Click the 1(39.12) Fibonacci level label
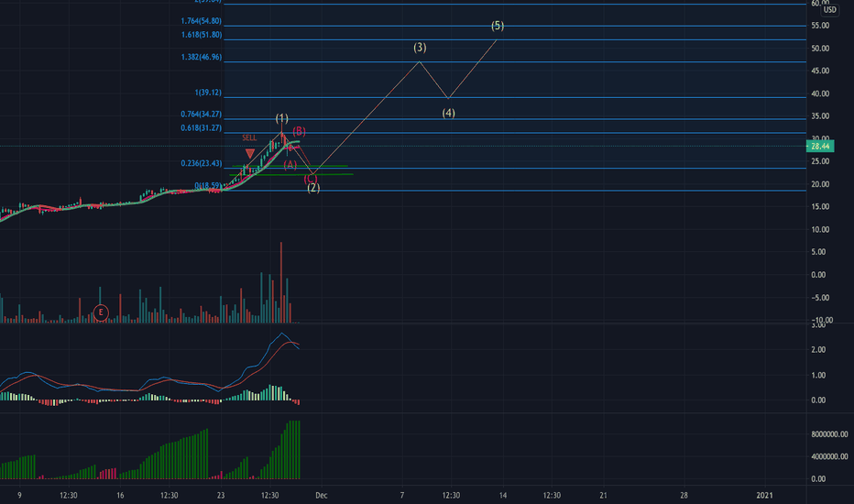This screenshot has width=854, height=504. pyautogui.click(x=208, y=93)
